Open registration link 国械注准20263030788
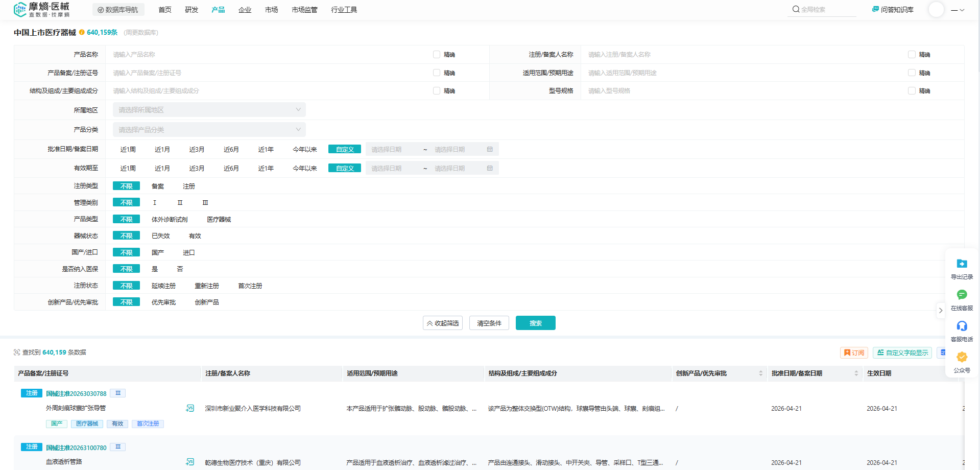This screenshot has height=470, width=980. (76, 394)
